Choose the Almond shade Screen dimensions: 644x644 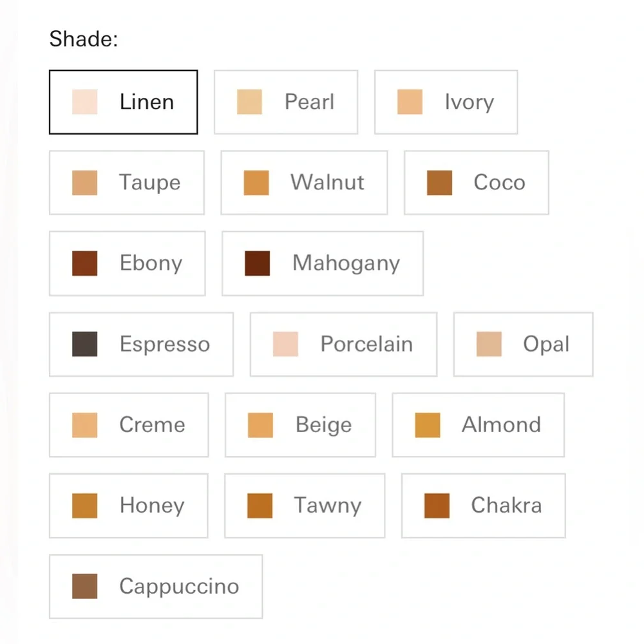pos(478,424)
